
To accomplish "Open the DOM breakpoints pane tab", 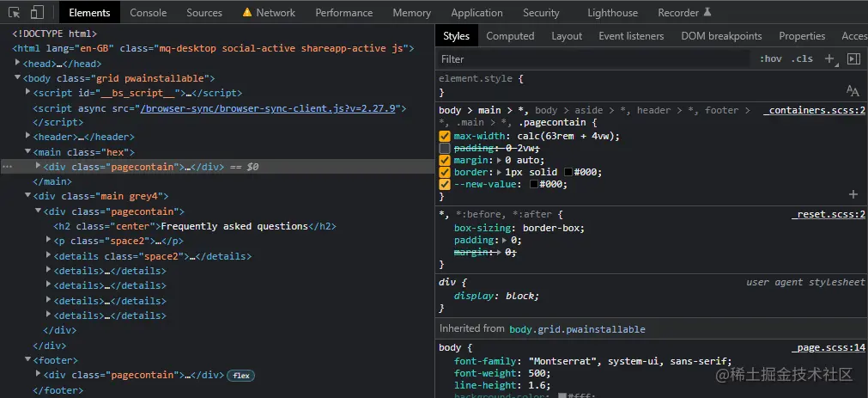I will point(721,36).
